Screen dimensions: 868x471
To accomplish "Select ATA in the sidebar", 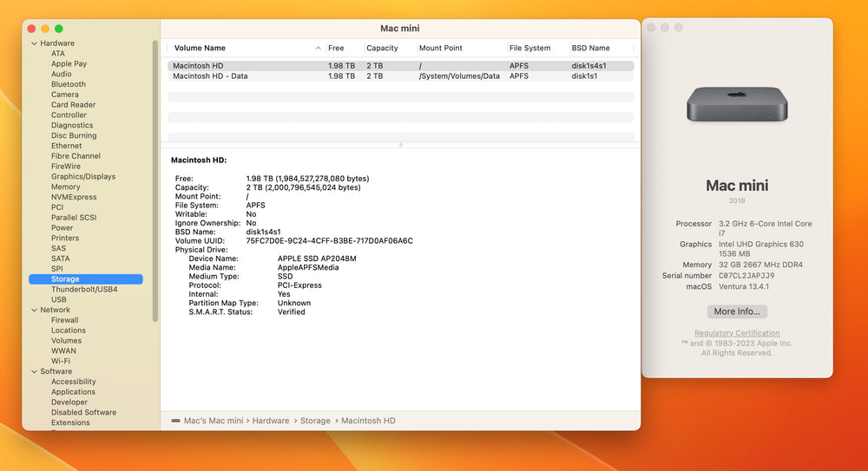I will click(x=58, y=54).
